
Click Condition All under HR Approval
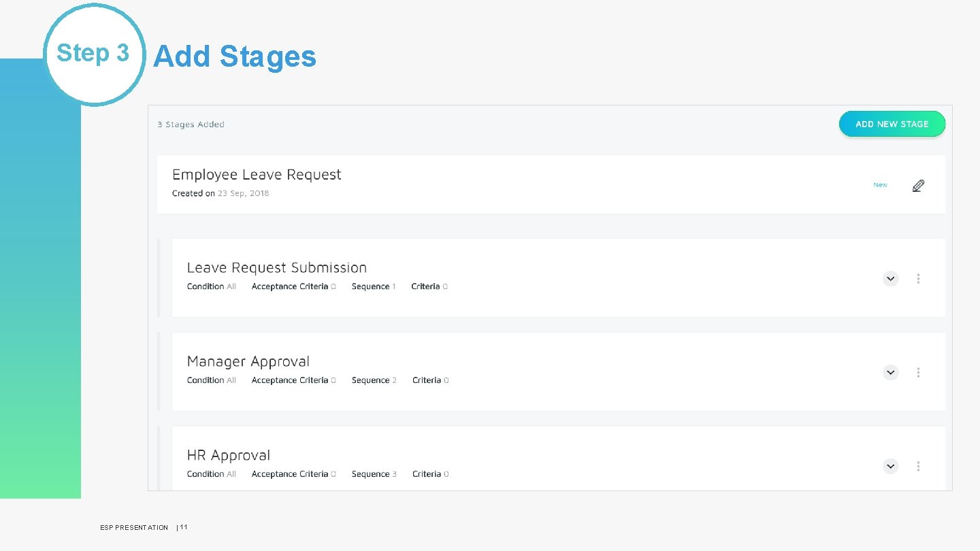coord(212,473)
